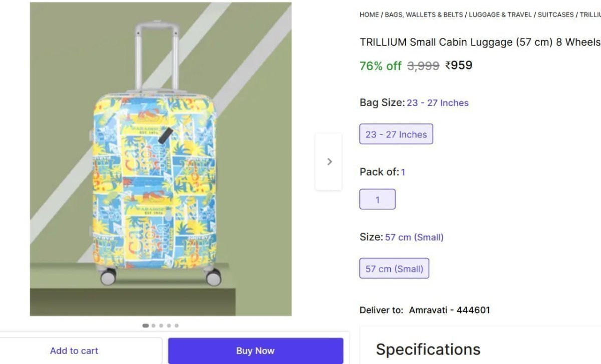Click the blue 23 - 27 Inches bag size link
This screenshot has height=364, width=601.
438,103
